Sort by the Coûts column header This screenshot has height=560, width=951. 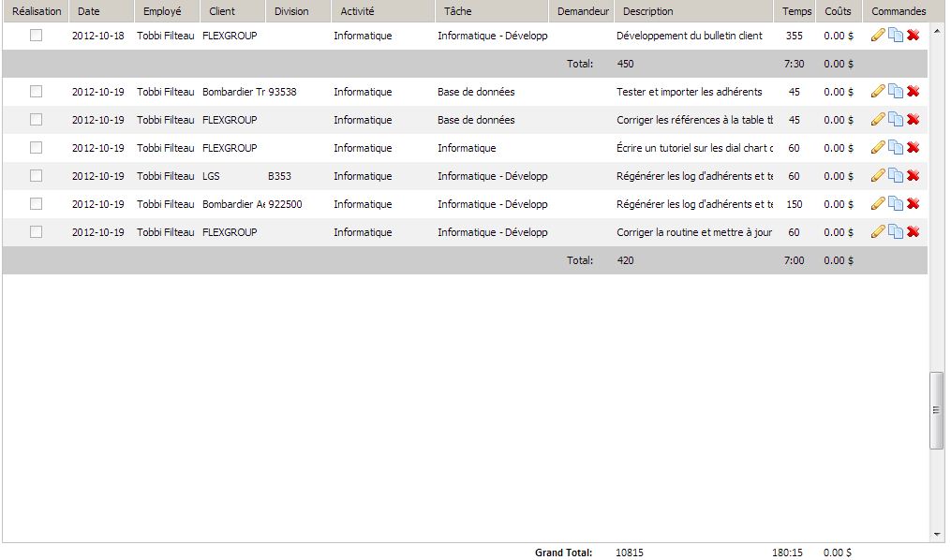pyautogui.click(x=839, y=11)
